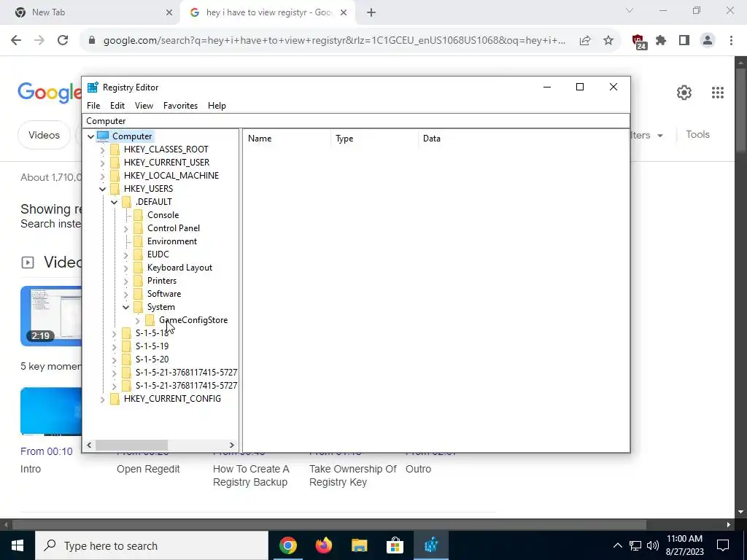This screenshot has width=747, height=560.
Task: Open the Favorites menu in Registry Editor
Action: pos(181,106)
